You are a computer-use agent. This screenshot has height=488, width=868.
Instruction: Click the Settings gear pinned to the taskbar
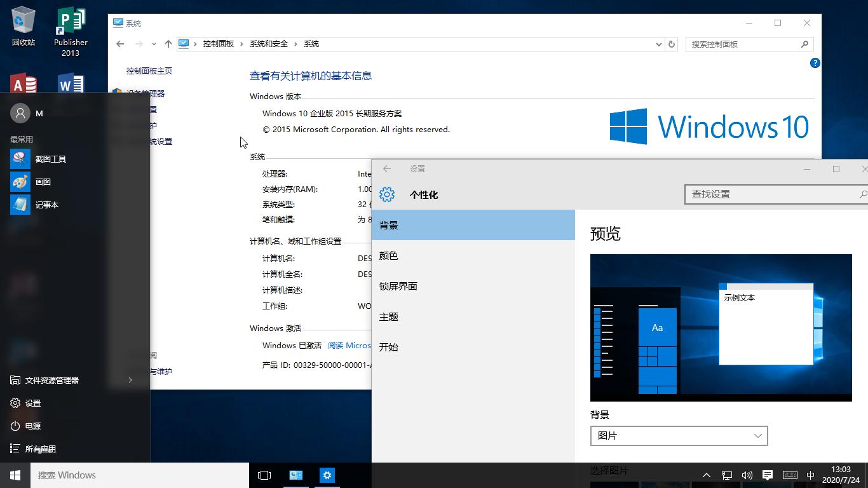(x=327, y=475)
